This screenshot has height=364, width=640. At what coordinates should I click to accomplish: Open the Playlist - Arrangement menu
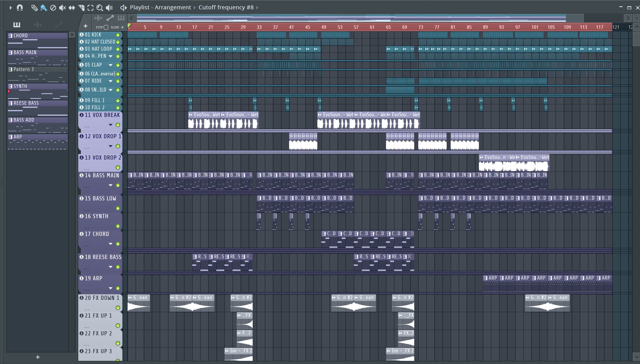pos(160,8)
